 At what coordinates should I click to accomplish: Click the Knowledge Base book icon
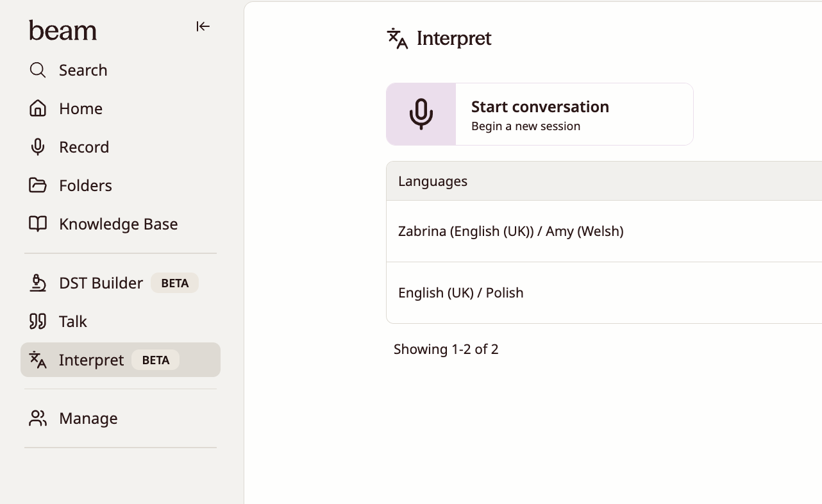pos(38,224)
